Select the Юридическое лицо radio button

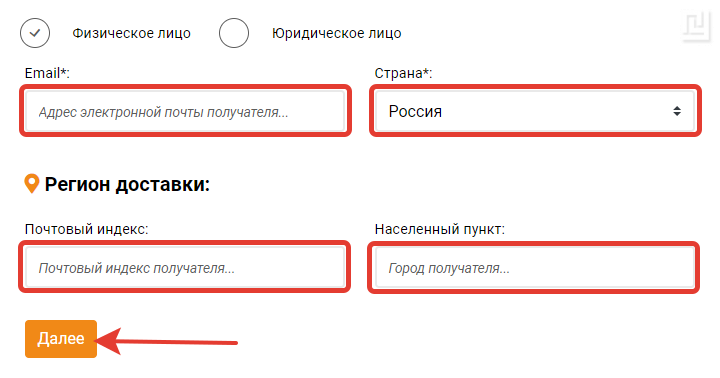click(x=234, y=33)
